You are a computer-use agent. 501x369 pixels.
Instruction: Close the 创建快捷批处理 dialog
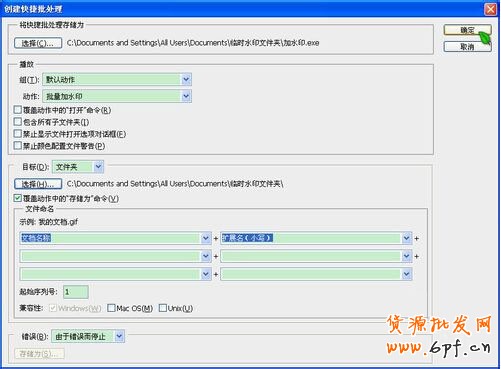(490, 9)
